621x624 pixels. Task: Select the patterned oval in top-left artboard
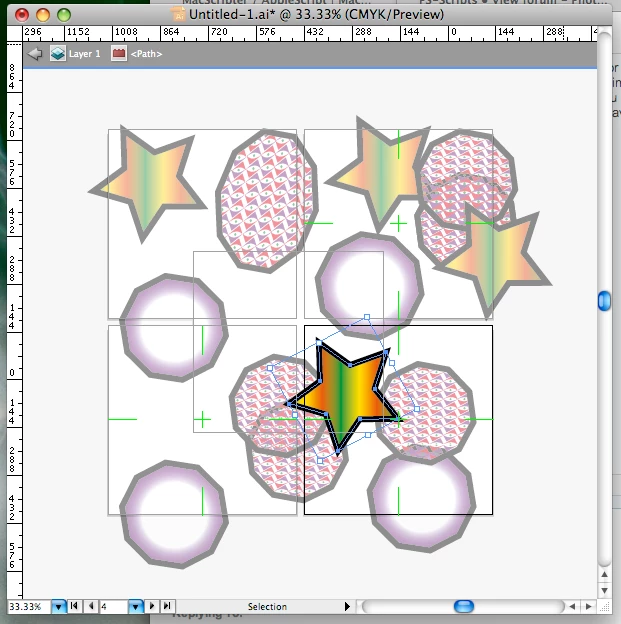pos(267,201)
